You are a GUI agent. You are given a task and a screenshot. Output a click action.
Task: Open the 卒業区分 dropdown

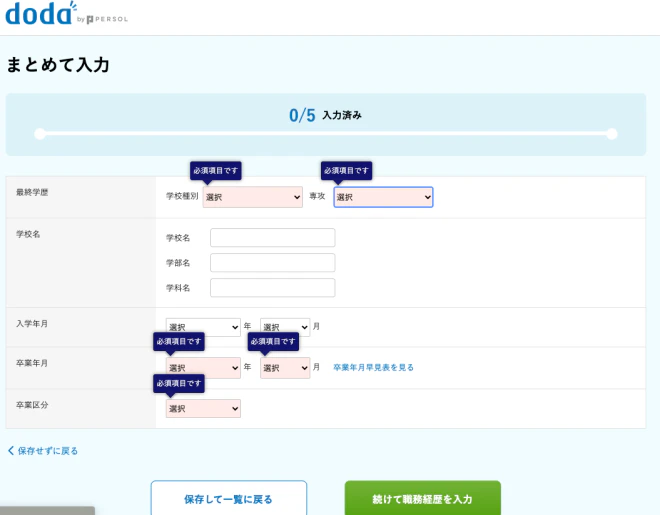coord(203,408)
